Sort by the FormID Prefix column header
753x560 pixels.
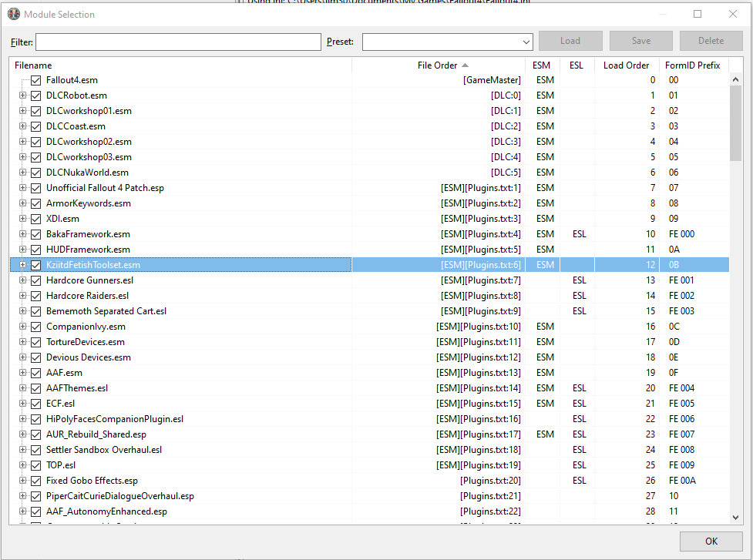tap(693, 65)
